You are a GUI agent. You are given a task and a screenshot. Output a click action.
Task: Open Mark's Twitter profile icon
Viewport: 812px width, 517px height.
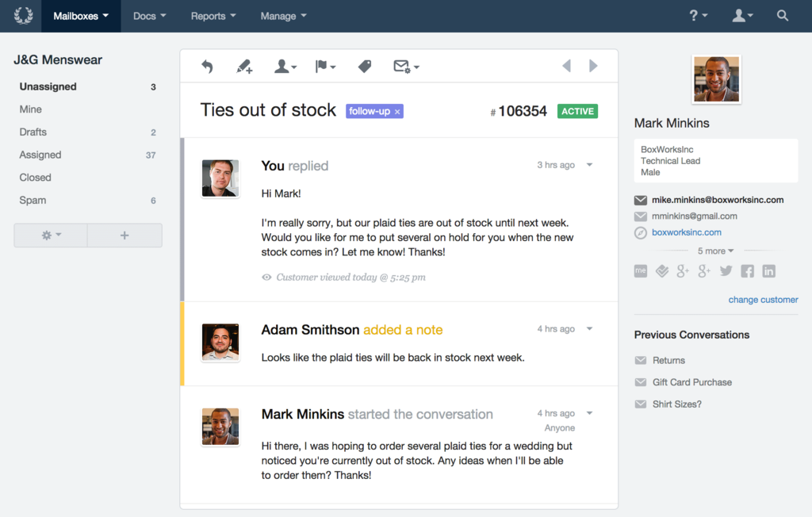pos(726,270)
